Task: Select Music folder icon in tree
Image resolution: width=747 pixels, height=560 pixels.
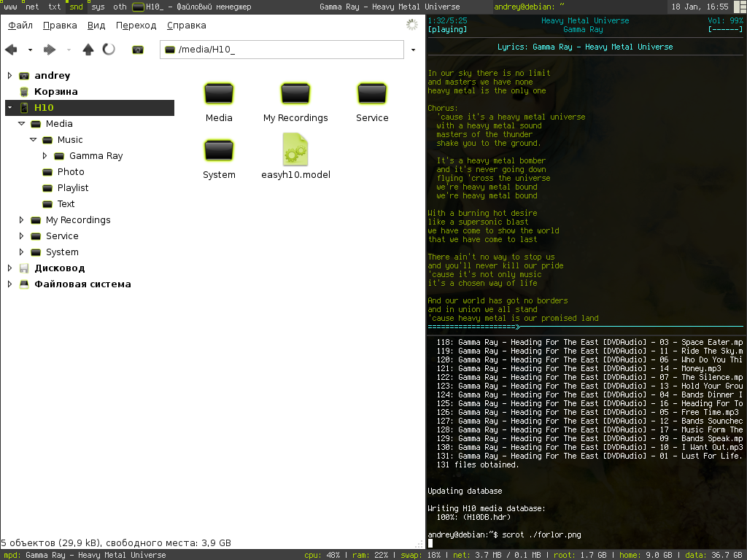Action: pyautogui.click(x=47, y=140)
